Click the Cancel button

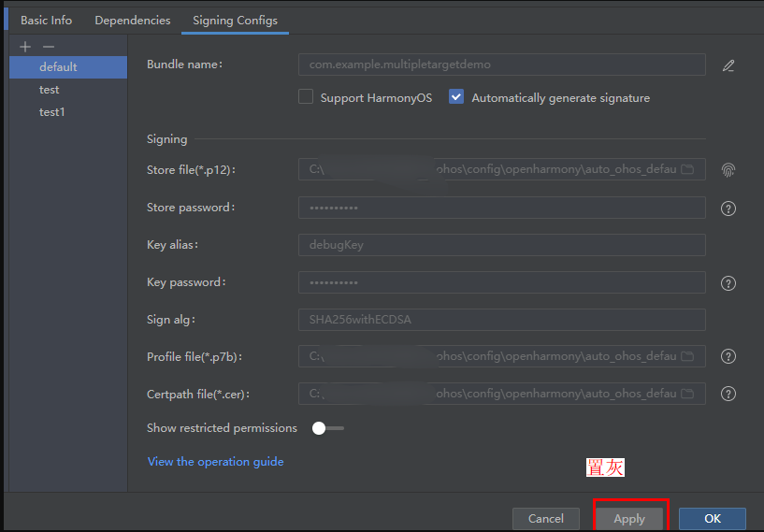click(x=546, y=519)
